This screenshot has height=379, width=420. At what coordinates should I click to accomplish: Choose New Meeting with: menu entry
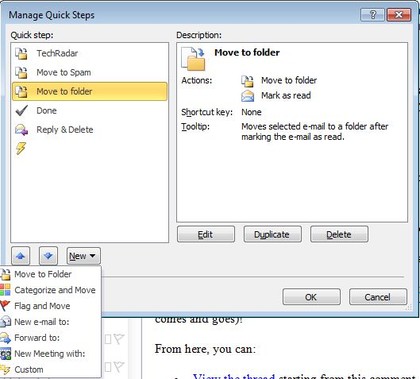(x=50, y=354)
